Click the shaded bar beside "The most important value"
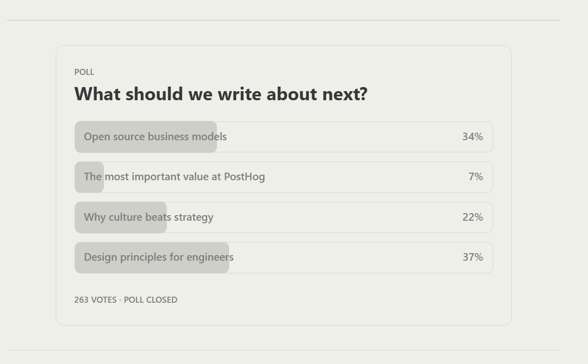The image size is (588, 364). (x=89, y=177)
